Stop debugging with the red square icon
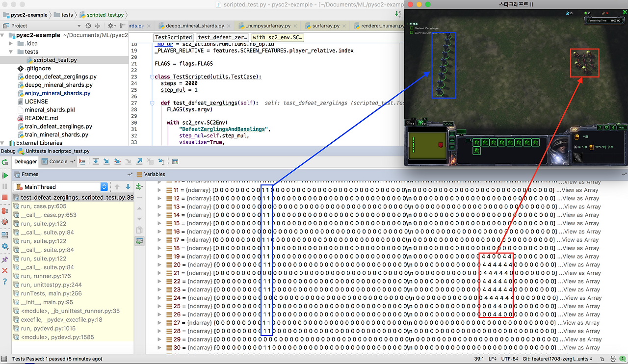628x364 pixels. [5, 197]
